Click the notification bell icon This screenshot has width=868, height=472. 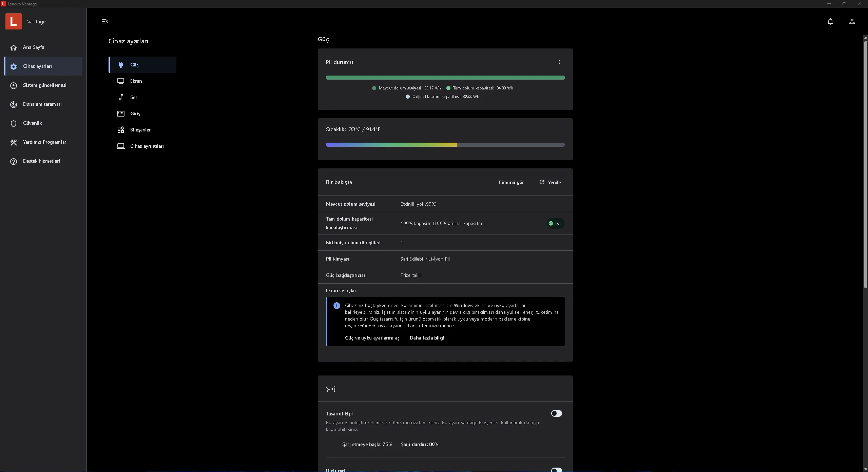click(830, 22)
